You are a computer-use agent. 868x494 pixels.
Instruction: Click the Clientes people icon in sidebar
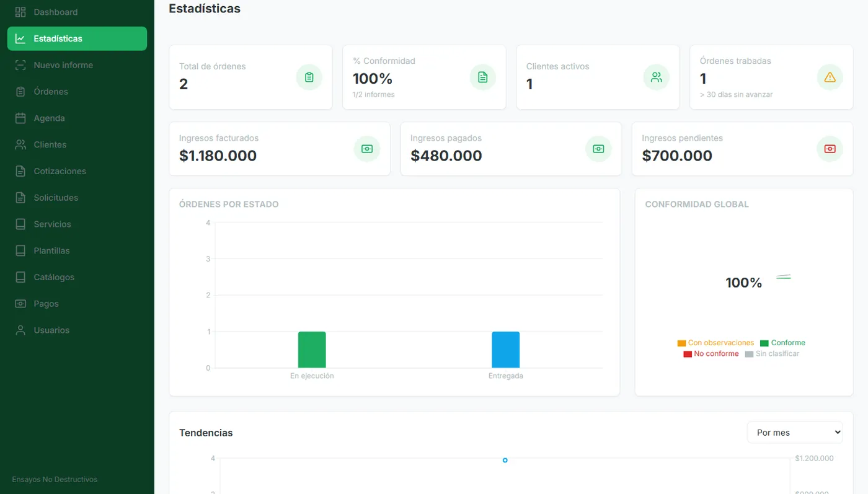tap(20, 144)
